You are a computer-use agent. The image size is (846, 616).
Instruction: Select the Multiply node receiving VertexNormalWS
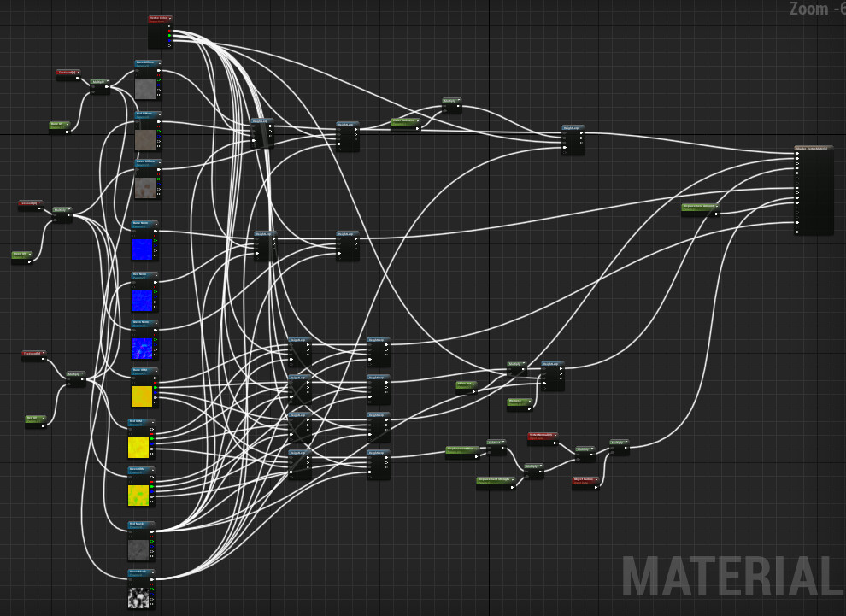pyautogui.click(x=585, y=455)
